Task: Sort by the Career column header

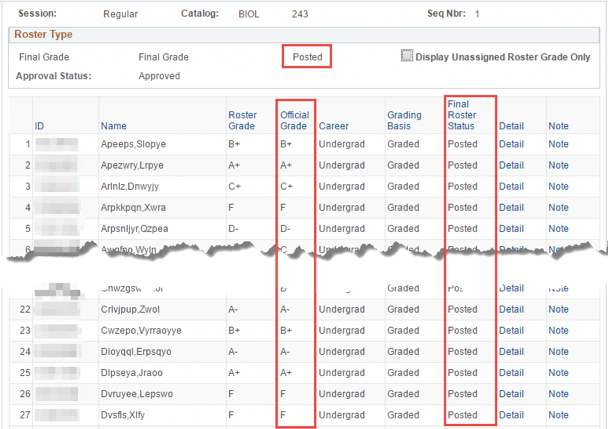Action: [x=333, y=126]
